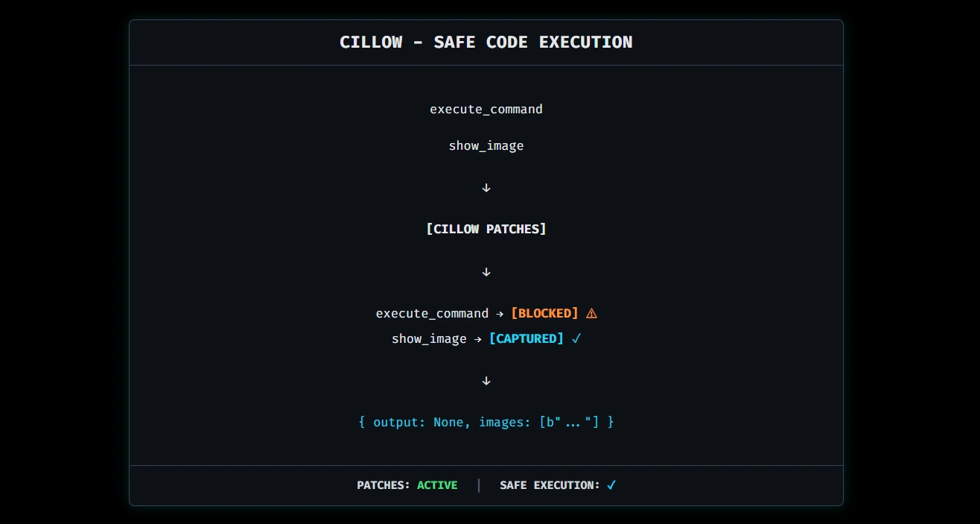
Task: Click the SAFE EXECUTION: footer label
Action: 550,485
